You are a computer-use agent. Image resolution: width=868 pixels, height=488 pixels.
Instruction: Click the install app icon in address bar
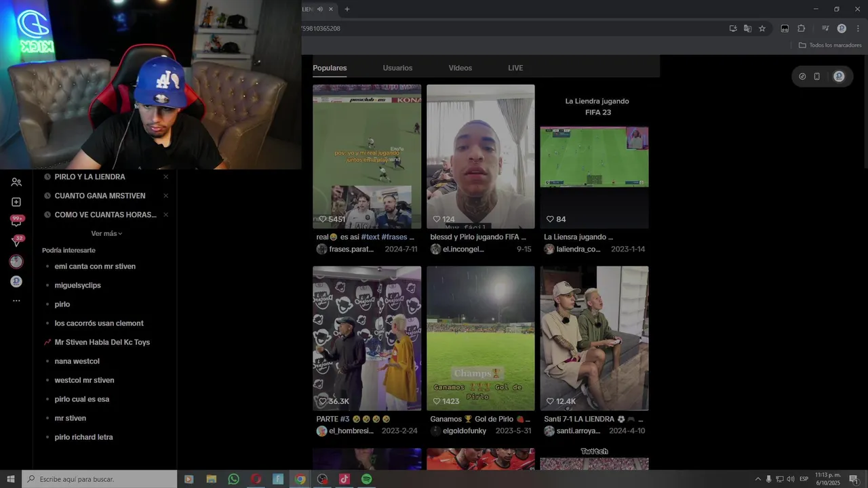[x=733, y=28]
